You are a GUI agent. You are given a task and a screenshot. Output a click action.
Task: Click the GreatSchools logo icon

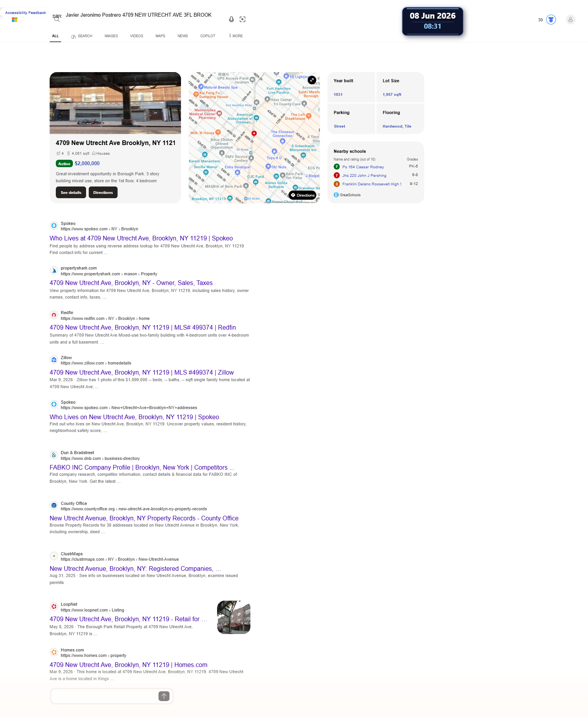click(x=336, y=195)
